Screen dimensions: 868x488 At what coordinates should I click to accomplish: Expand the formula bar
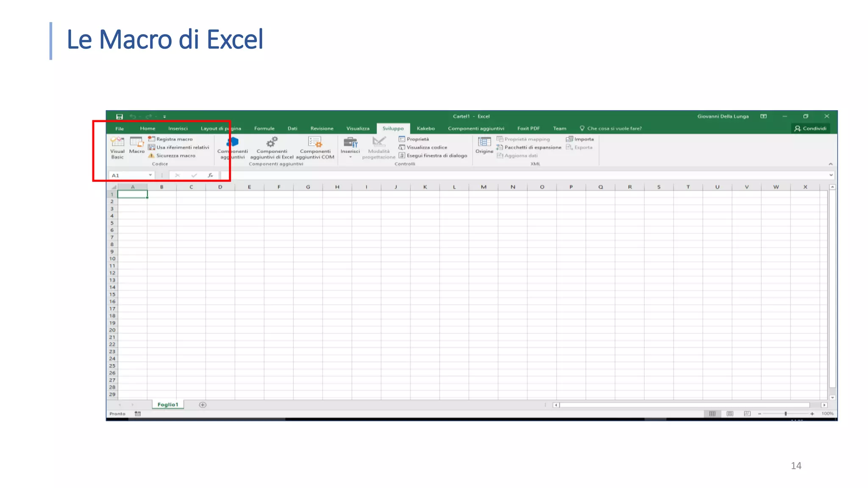click(831, 175)
